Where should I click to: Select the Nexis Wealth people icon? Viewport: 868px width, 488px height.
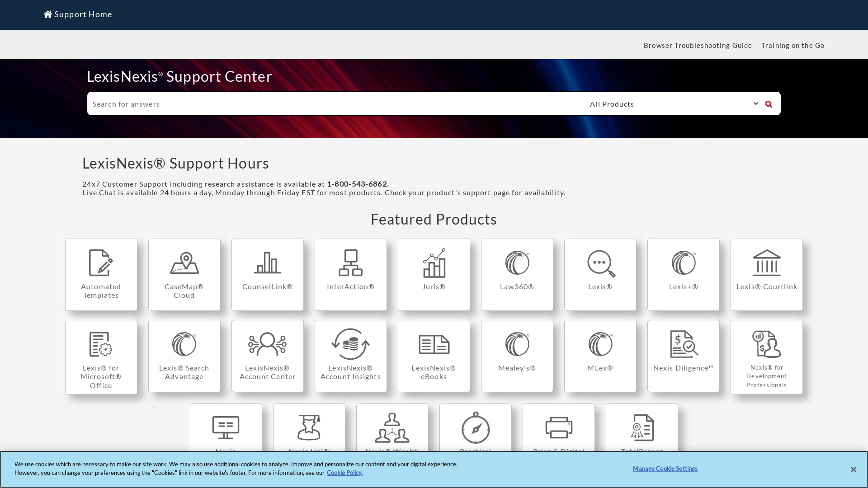click(392, 427)
